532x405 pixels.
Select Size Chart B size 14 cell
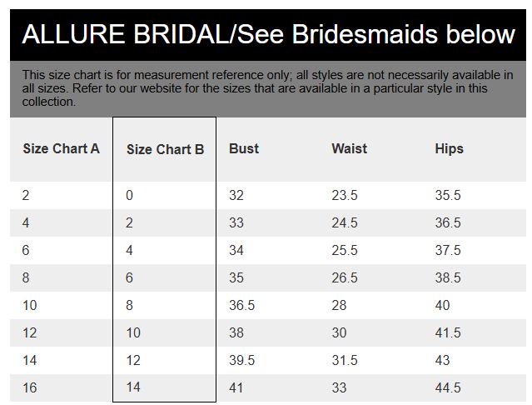(x=133, y=387)
